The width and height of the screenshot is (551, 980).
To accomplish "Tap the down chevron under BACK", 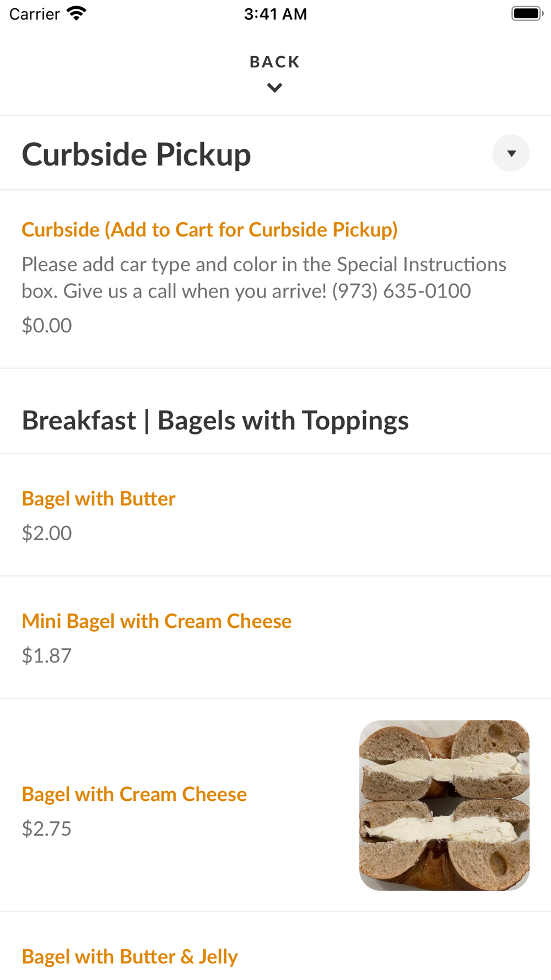I will click(274, 88).
